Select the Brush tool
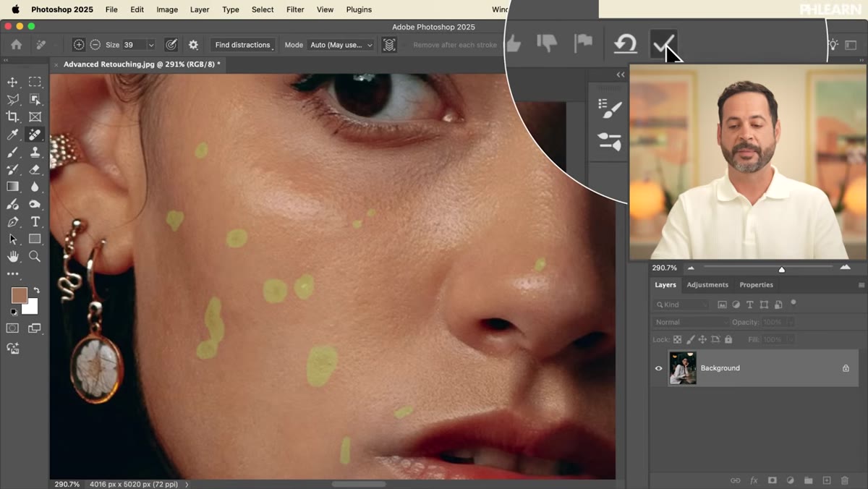The height and width of the screenshot is (489, 868). pos(12,152)
